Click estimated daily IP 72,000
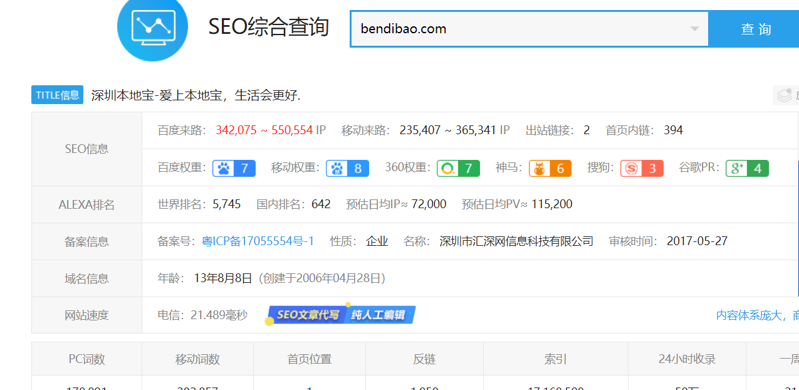Screen dimensions: 799x390 pos(429,204)
